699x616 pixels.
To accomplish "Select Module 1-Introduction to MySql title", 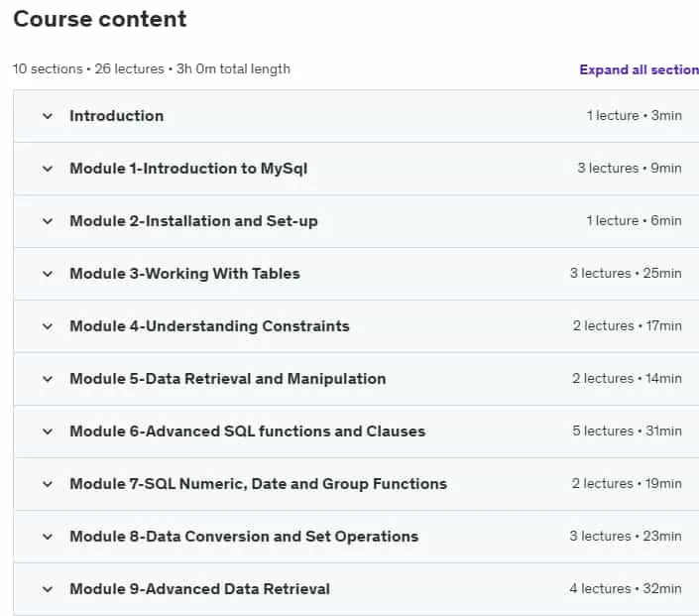I will [x=188, y=169].
